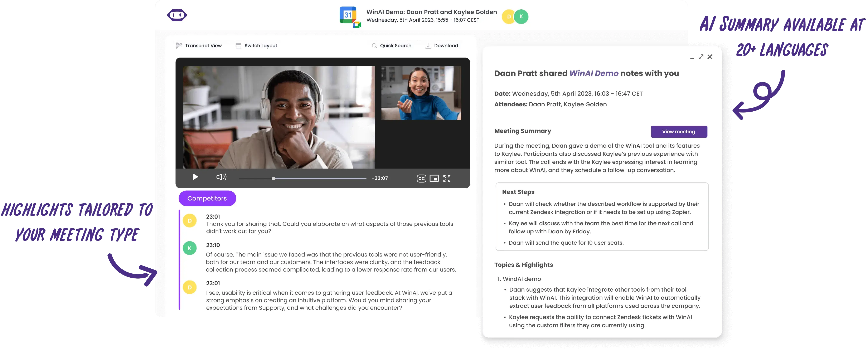Click the Download icon
Screen dimensions: 868x351
coord(428,45)
